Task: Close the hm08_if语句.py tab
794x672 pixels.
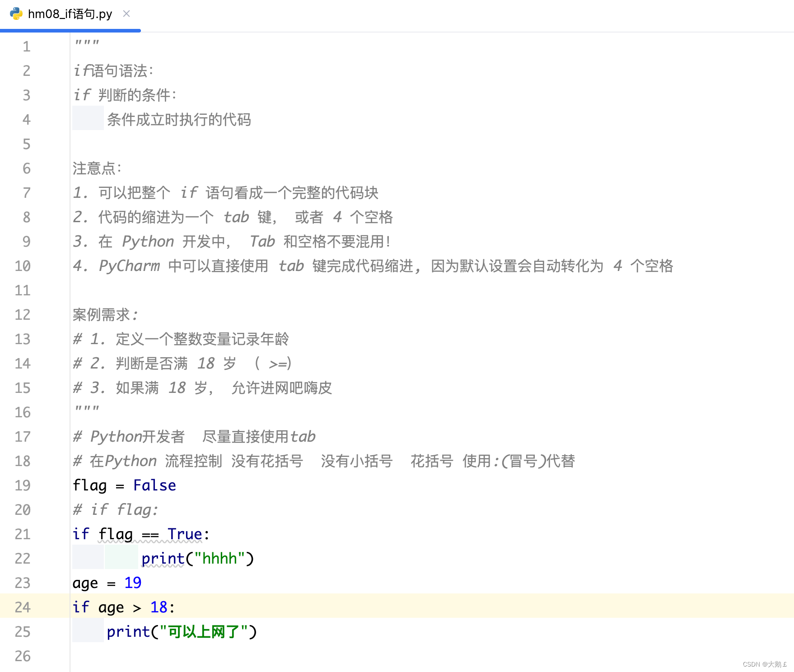Action: (x=126, y=14)
